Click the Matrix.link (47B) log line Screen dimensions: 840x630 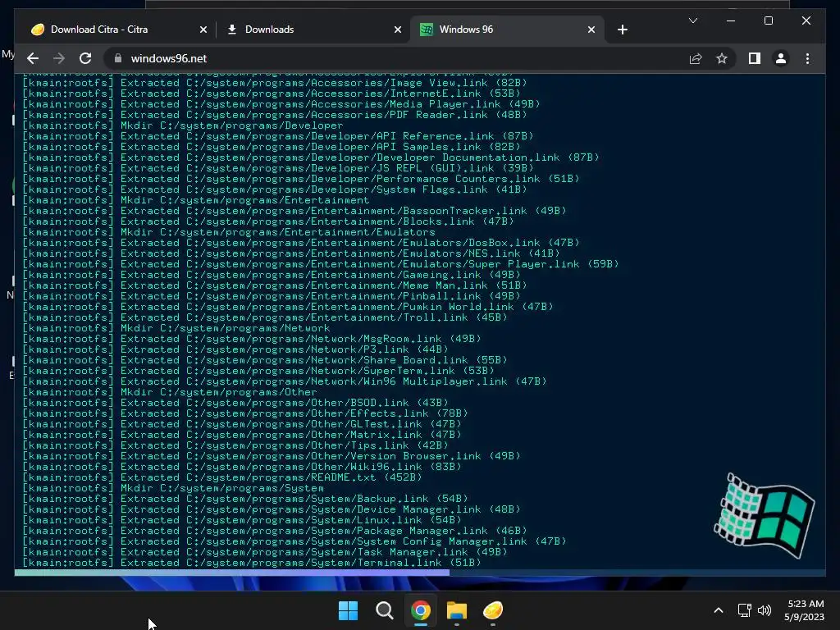coord(242,435)
